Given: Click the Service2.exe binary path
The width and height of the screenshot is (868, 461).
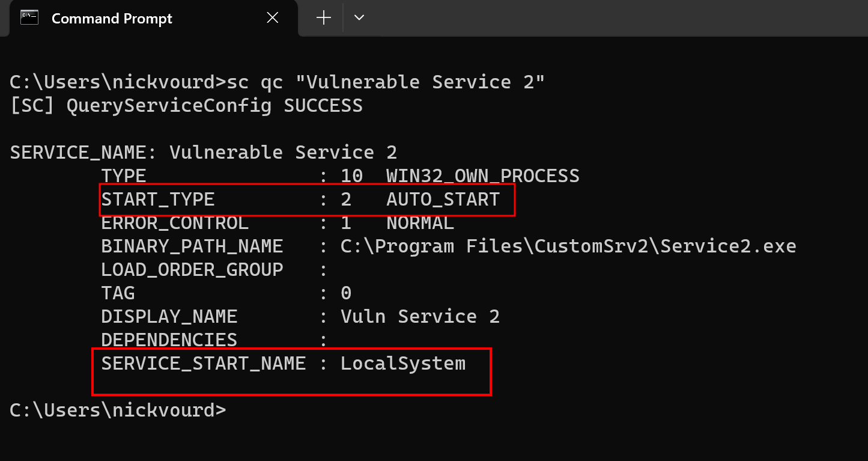Looking at the screenshot, I should click(568, 246).
